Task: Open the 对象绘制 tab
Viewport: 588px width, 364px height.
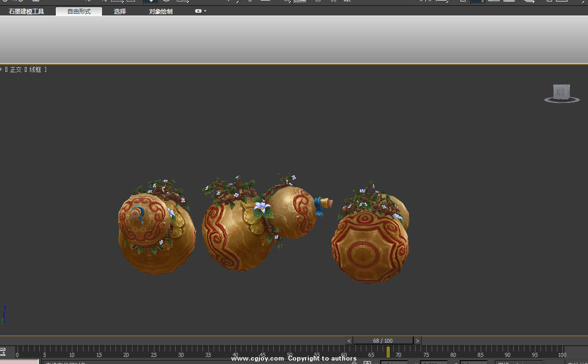Action: tap(160, 11)
